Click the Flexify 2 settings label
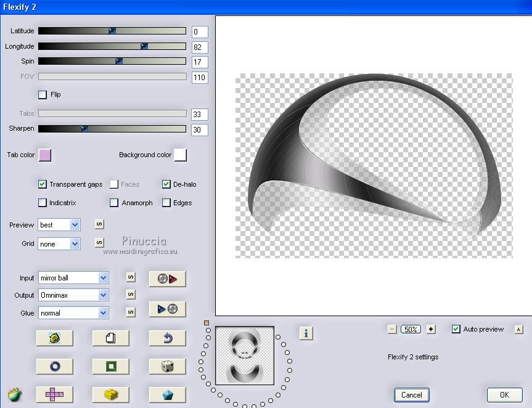The height and width of the screenshot is (408, 532). [x=413, y=357]
